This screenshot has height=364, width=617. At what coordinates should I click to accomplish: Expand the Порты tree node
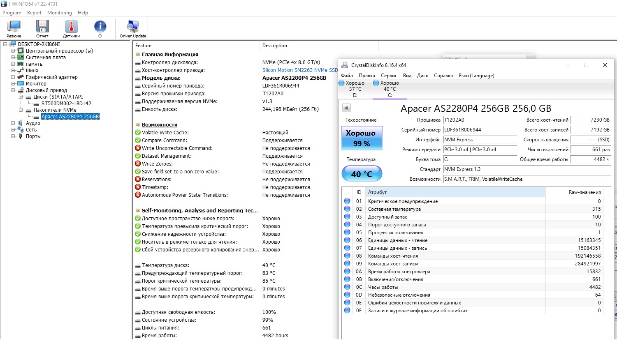tap(13, 136)
